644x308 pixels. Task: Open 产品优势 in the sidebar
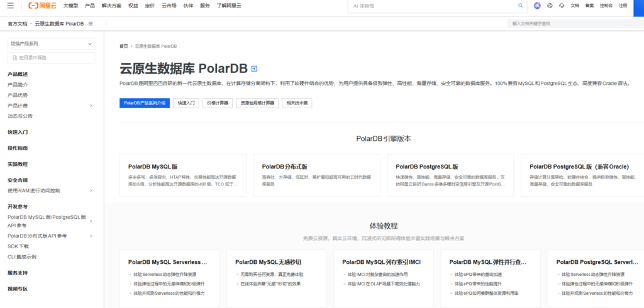point(18,95)
